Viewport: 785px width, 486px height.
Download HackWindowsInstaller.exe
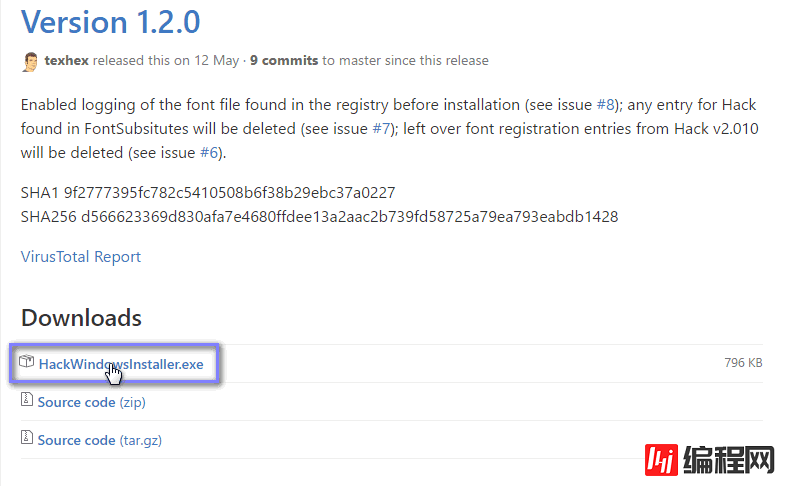pyautogui.click(x=121, y=364)
